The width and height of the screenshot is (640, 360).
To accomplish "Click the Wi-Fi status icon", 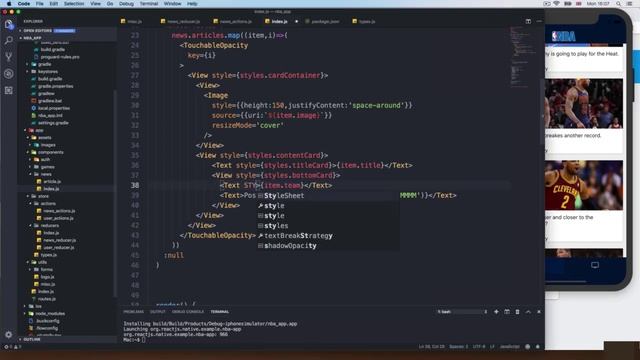I will tap(557, 4).
